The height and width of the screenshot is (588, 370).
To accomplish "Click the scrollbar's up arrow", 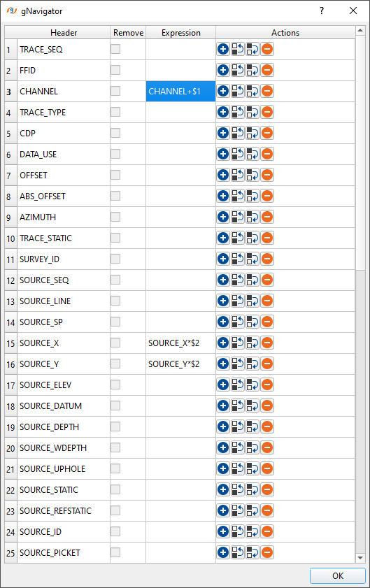I will pos(360,30).
